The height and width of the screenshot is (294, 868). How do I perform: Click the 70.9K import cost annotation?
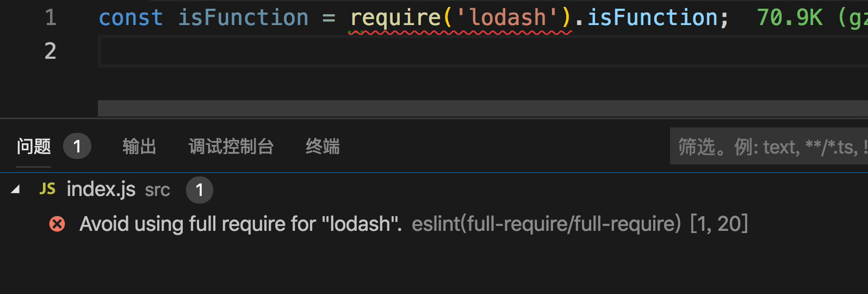point(790,18)
